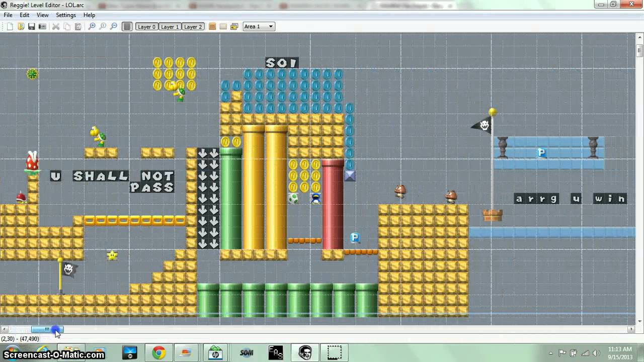Open Google Chrome from the taskbar

click(159, 353)
